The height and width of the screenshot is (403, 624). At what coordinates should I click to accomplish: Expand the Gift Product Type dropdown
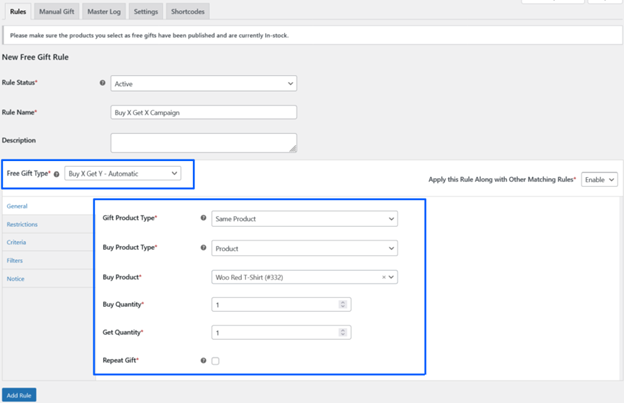(304, 219)
